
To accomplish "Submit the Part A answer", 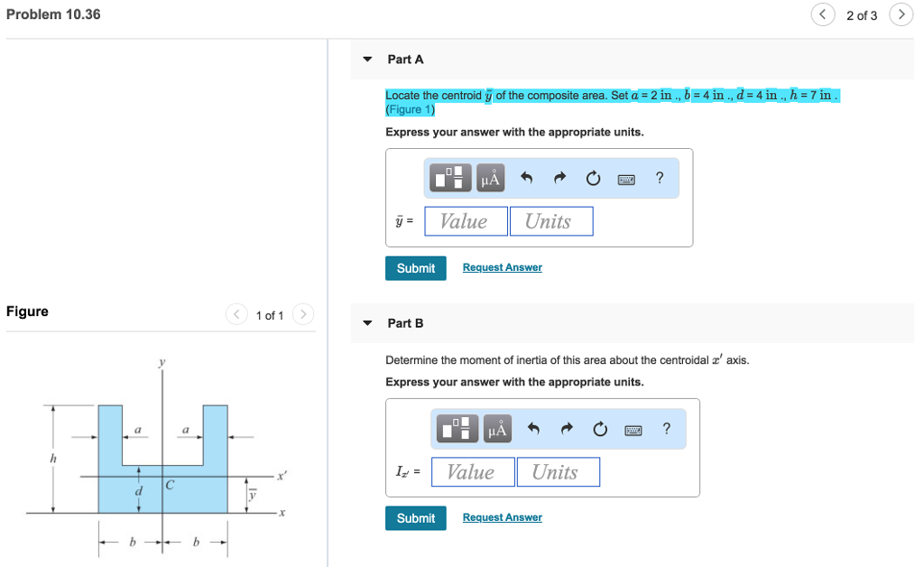I will [x=415, y=268].
